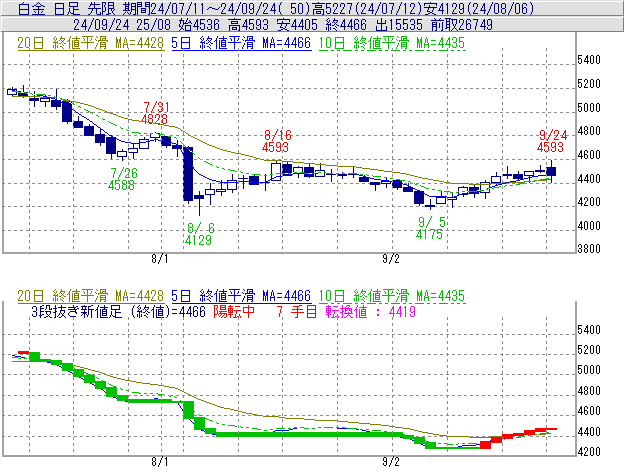Screen dimensions: 624x475
Task: Click the 3800 axis label on upper chart
Action: tap(589, 249)
